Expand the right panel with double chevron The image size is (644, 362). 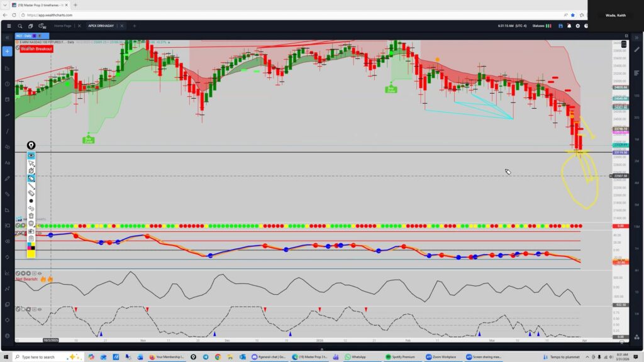[x=636, y=38]
